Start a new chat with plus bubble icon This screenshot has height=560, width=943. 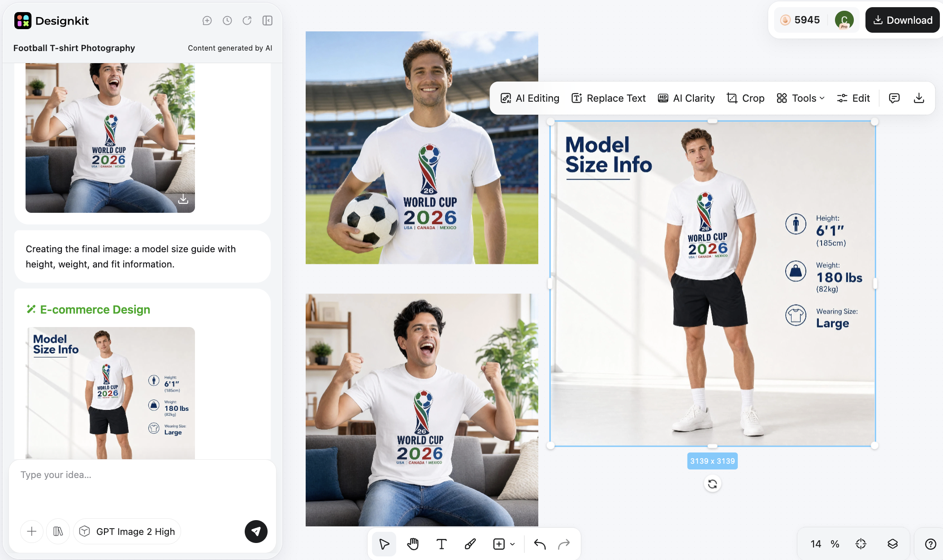207,21
